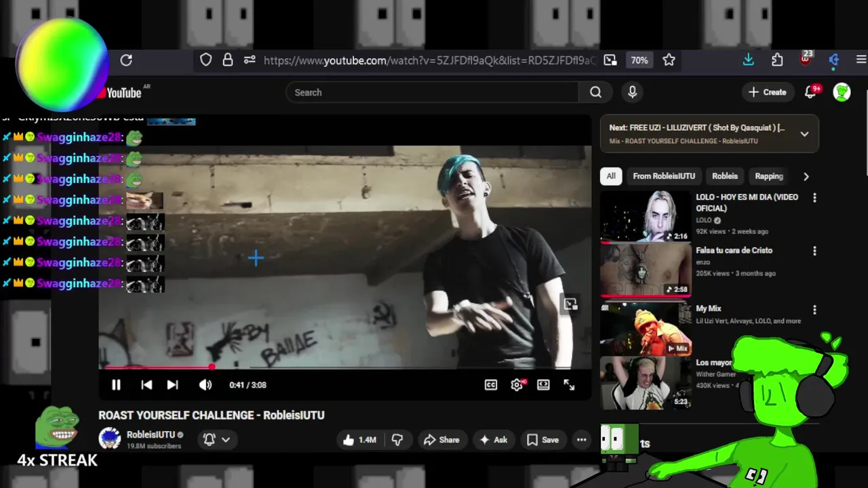The image size is (868, 488).
Task: Open options for Falsa tu cara de Cristo
Action: [x=814, y=251]
